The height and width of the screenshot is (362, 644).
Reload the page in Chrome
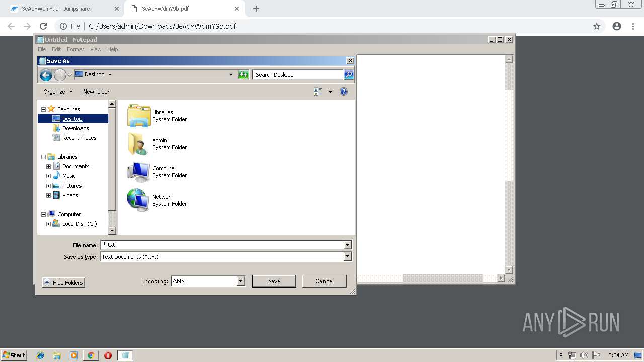click(x=43, y=26)
